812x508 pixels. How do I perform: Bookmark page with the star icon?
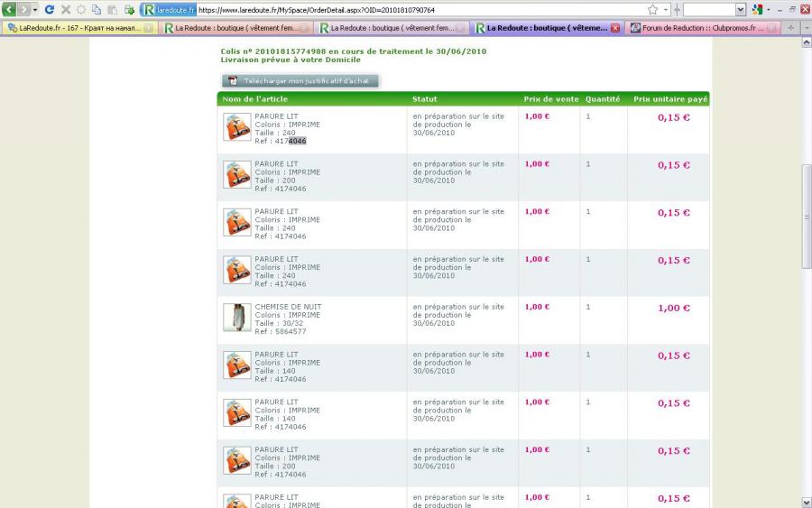(652, 9)
